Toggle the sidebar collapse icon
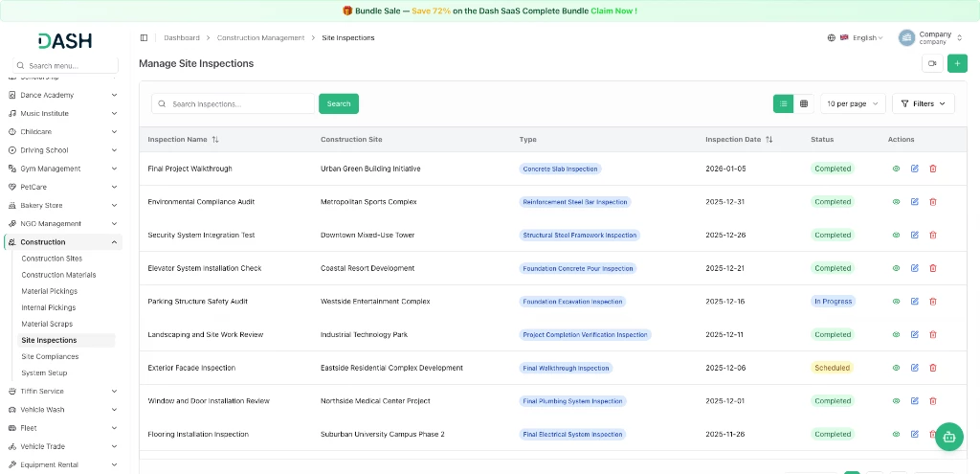This screenshot has width=980, height=474. [144, 37]
